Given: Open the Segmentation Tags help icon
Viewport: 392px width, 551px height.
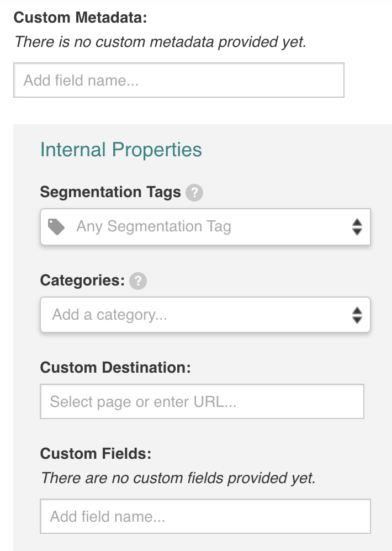Looking at the screenshot, I should (194, 193).
